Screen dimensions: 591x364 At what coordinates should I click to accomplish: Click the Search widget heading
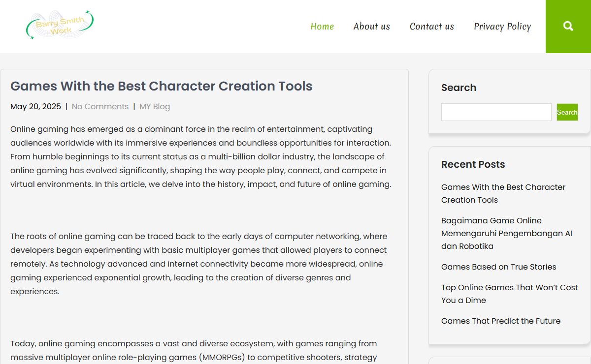(459, 88)
